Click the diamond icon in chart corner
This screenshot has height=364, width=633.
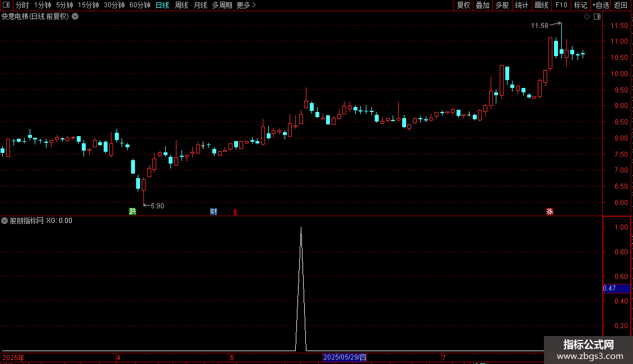(587, 17)
